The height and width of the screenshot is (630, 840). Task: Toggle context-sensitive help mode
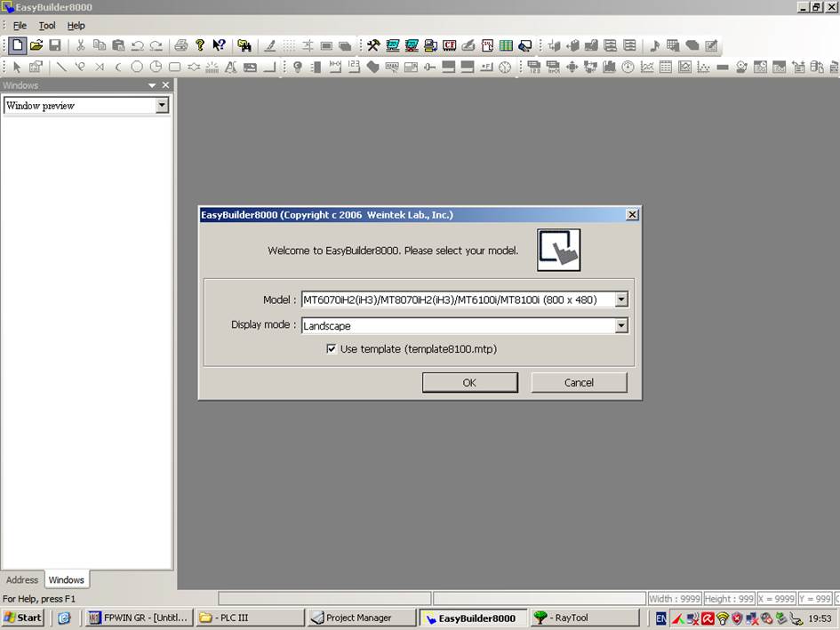[x=218, y=45]
